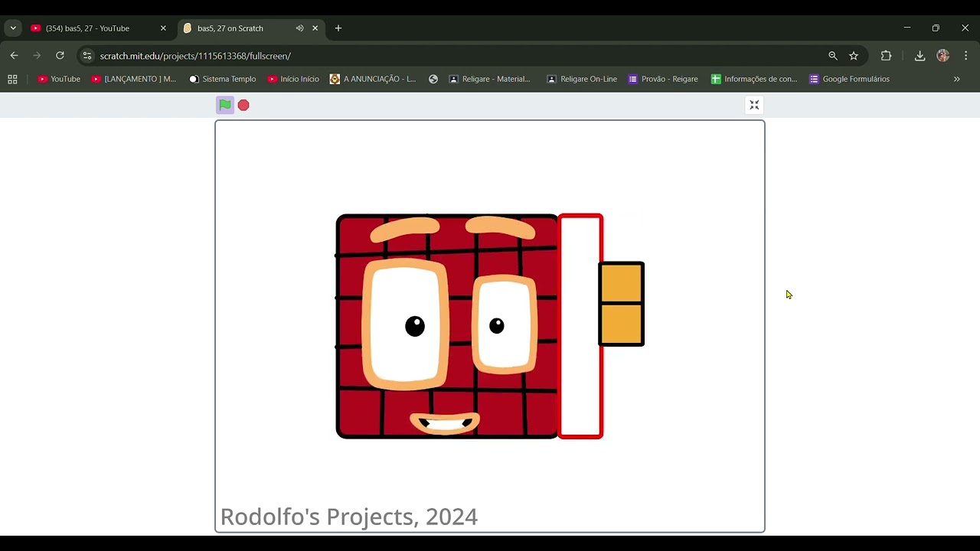Screen dimensions: 980x551
Task: Open the Religare On-Line bookmark
Action: click(x=582, y=79)
